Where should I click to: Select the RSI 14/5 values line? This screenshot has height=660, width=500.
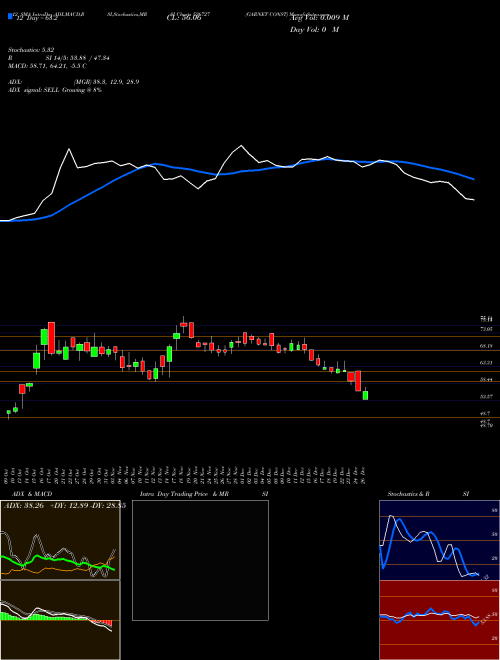coord(59,58)
